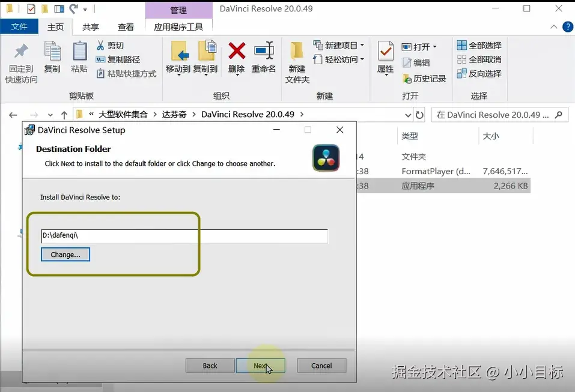
Task: Switch to the View (查看) tab
Action: tap(126, 27)
